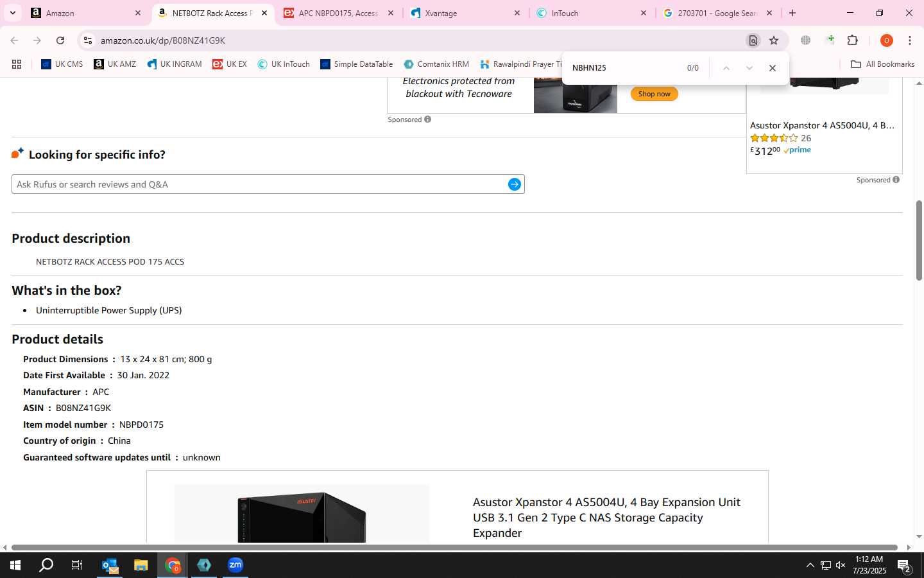Go to previous find result
Image resolution: width=924 pixels, height=578 pixels.
pyautogui.click(x=726, y=68)
